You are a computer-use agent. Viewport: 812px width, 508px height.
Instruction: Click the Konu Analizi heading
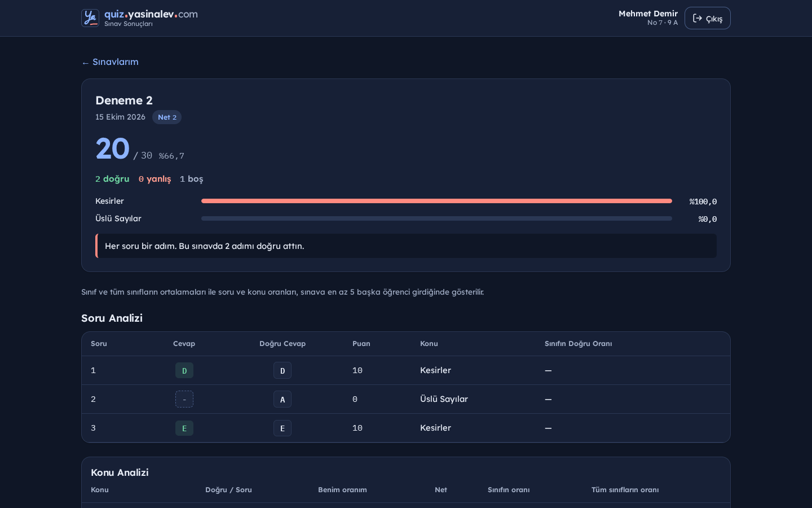120,472
